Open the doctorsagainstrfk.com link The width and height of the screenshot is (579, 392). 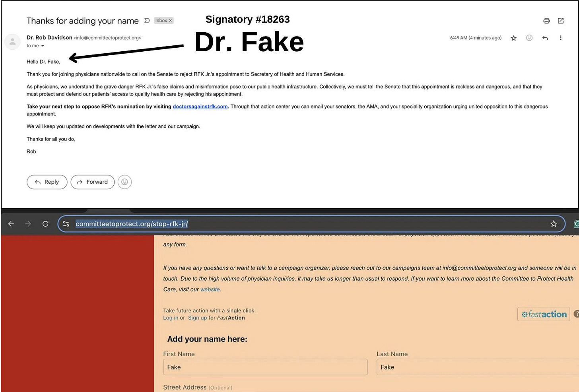(x=200, y=107)
